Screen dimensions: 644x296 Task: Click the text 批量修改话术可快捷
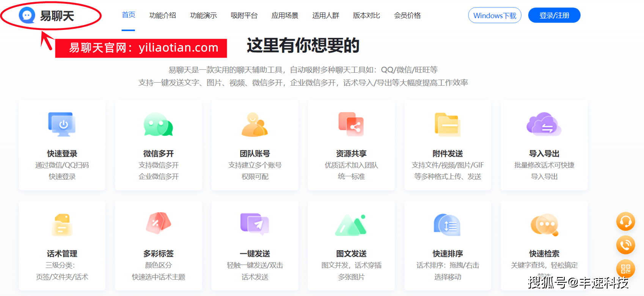[544, 165]
